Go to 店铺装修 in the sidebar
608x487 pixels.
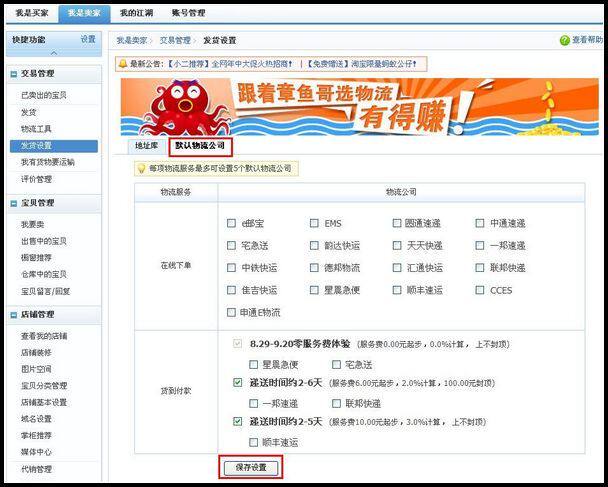tap(36, 353)
